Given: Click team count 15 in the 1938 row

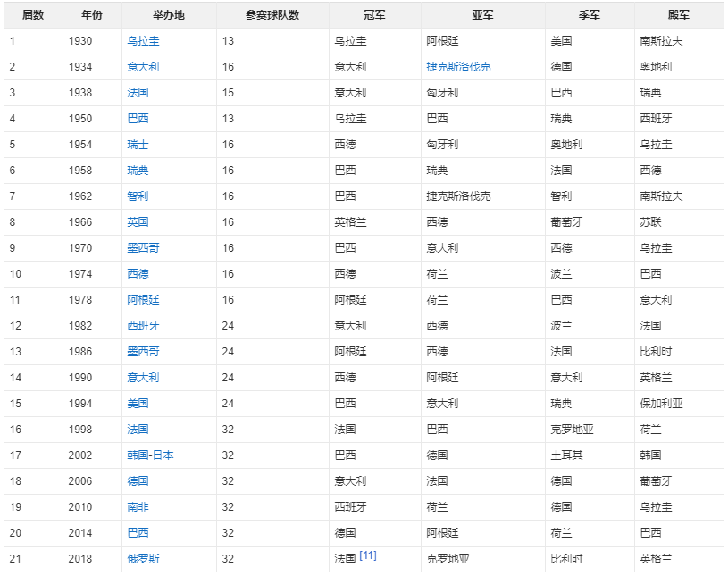Looking at the screenshot, I should 228,92.
